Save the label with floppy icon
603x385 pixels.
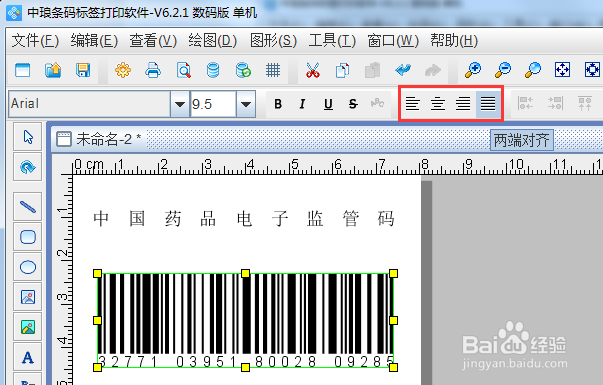[x=83, y=71]
